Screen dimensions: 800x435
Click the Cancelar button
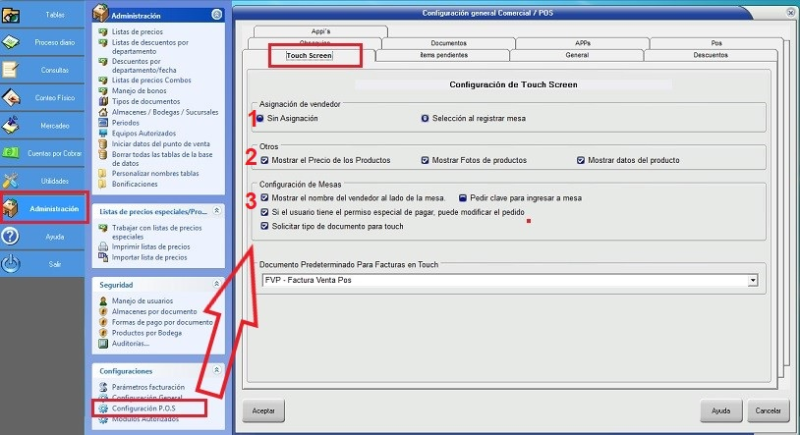(x=767, y=411)
